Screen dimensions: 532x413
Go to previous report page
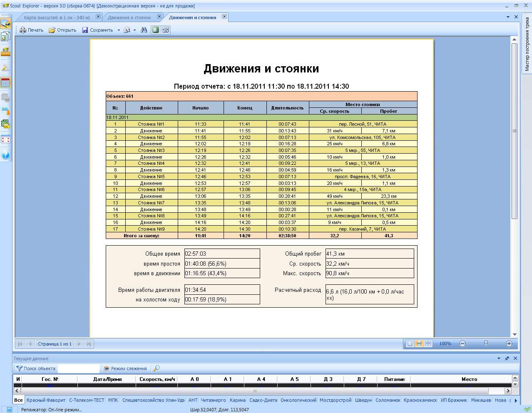pos(30,344)
